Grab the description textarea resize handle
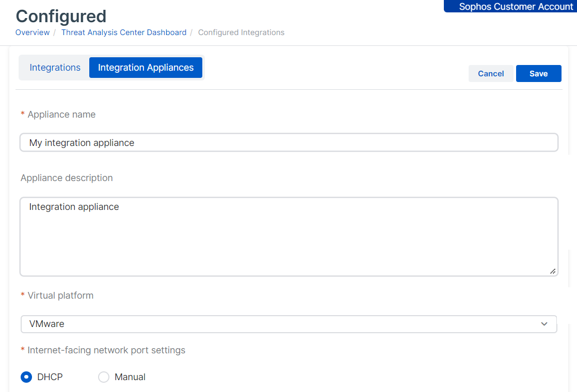The height and width of the screenshot is (392, 577). tap(553, 271)
